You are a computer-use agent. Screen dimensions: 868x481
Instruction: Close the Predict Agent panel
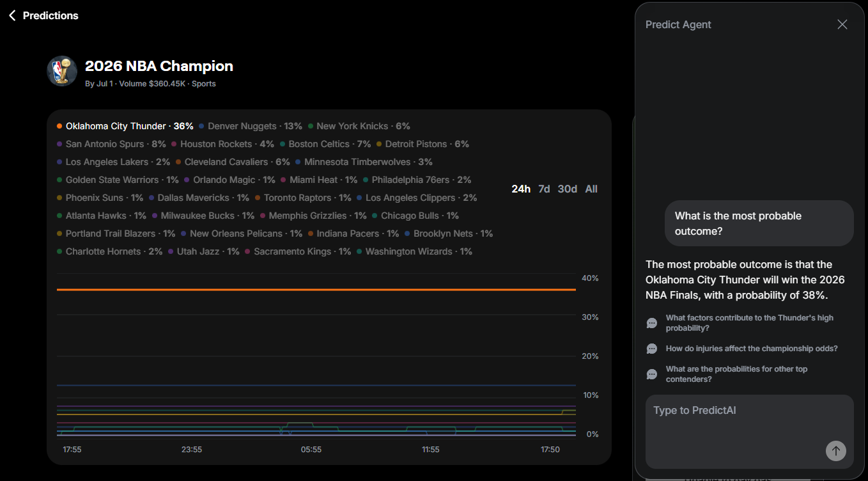(x=842, y=24)
